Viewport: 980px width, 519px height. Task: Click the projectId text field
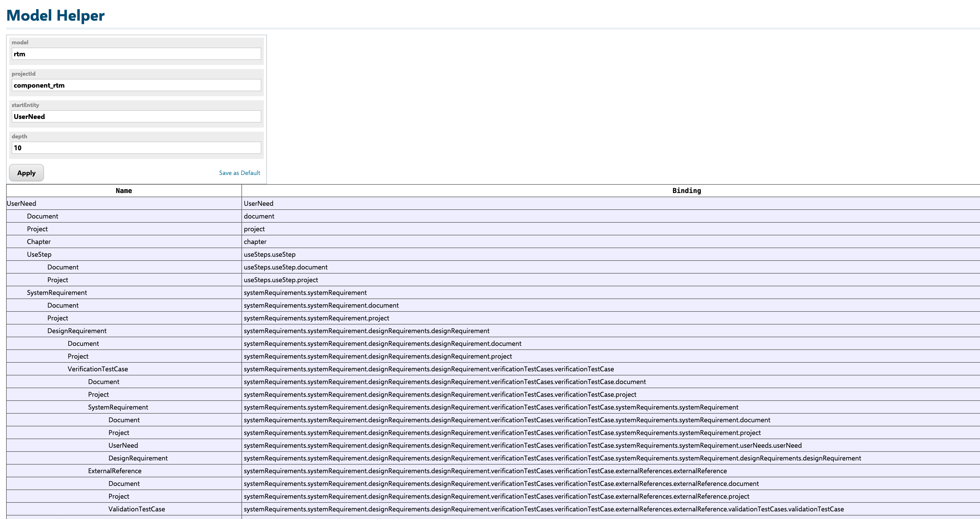(136, 85)
